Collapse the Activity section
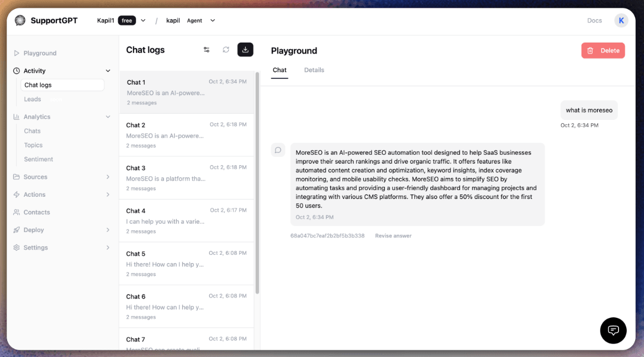This screenshot has width=644, height=357. tap(108, 71)
